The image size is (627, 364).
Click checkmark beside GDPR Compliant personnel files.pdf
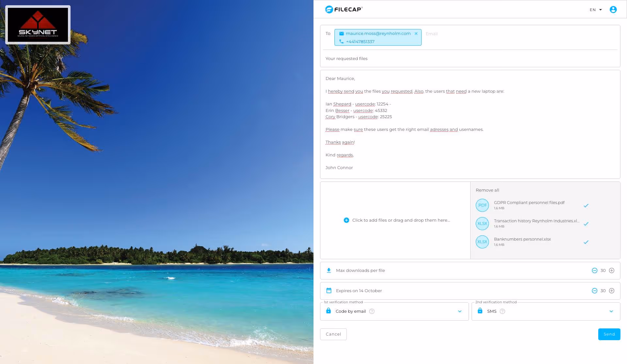coord(586,206)
